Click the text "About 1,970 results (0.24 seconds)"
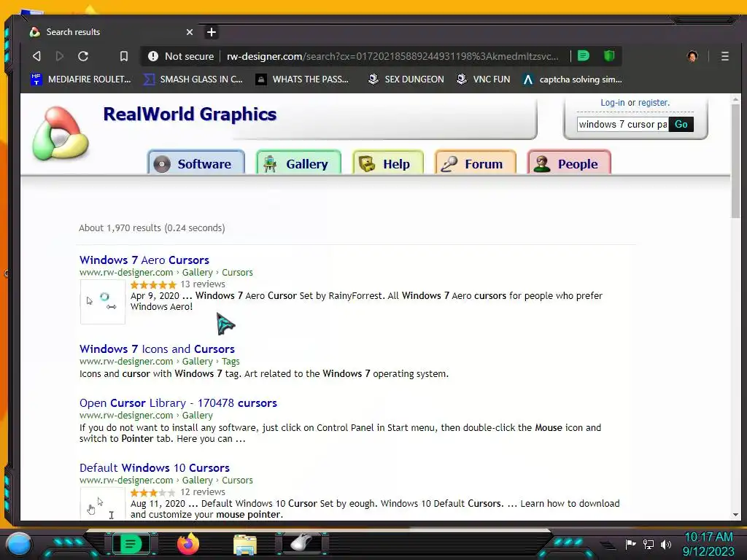Viewport: 747px width, 560px height. [x=152, y=228]
